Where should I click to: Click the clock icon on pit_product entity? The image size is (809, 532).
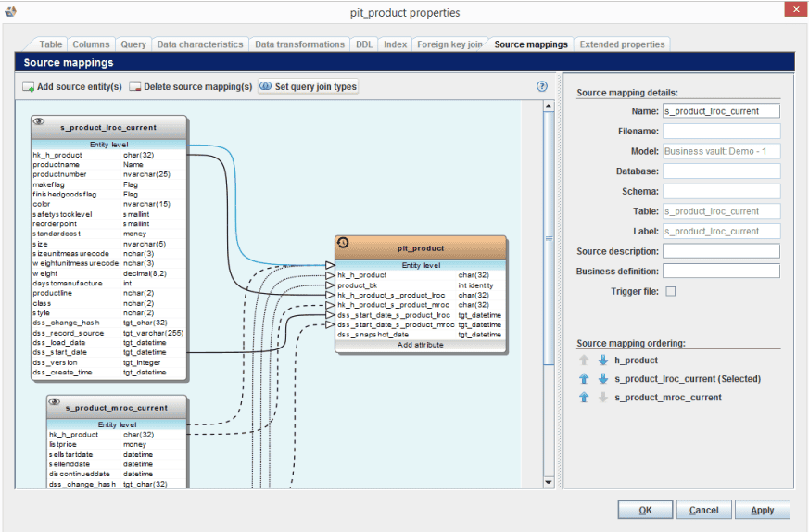pyautogui.click(x=344, y=244)
